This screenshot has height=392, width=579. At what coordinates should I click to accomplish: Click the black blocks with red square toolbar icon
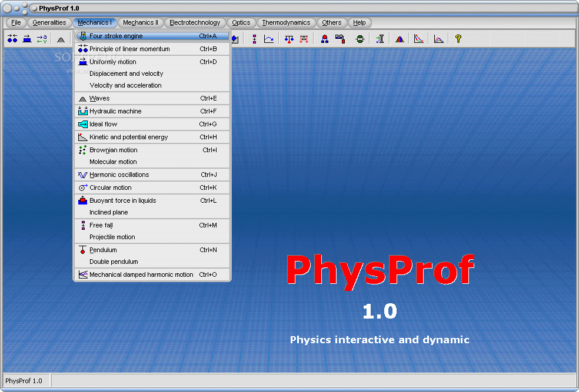(340, 39)
